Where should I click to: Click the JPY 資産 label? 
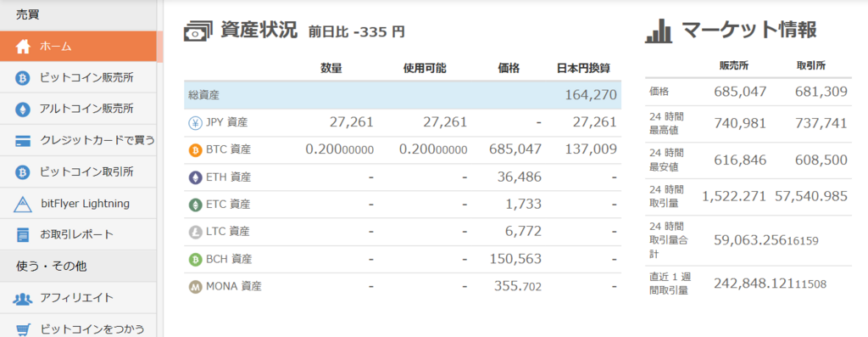[x=227, y=123]
